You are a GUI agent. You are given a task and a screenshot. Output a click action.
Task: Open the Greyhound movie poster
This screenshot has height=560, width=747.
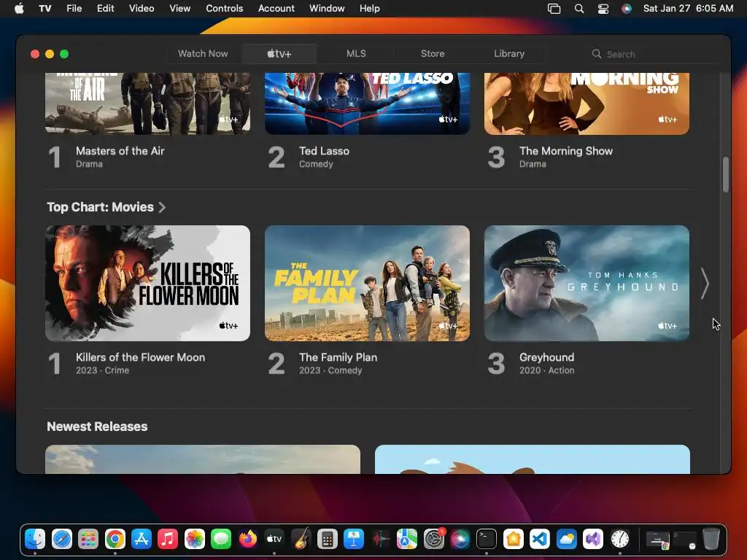(x=587, y=284)
